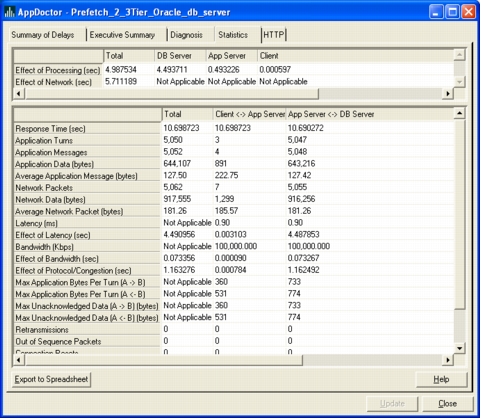Click App Server <-> DB Server column header
Image resolution: width=482 pixels, height=419 pixels.
pyautogui.click(x=370, y=114)
